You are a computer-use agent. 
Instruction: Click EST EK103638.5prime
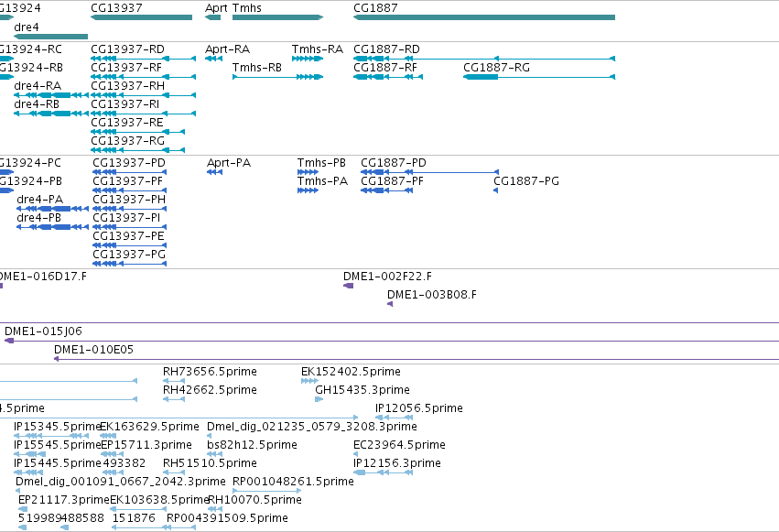138,509
